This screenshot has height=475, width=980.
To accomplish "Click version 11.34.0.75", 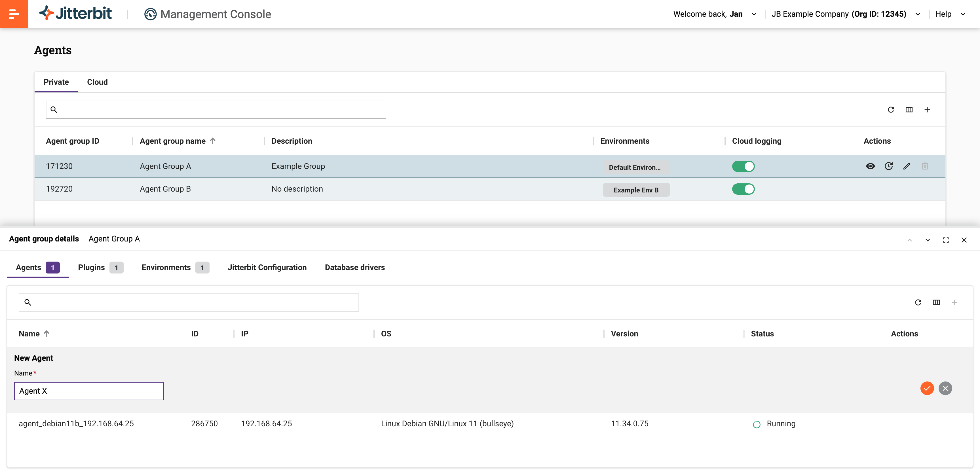I will 630,424.
